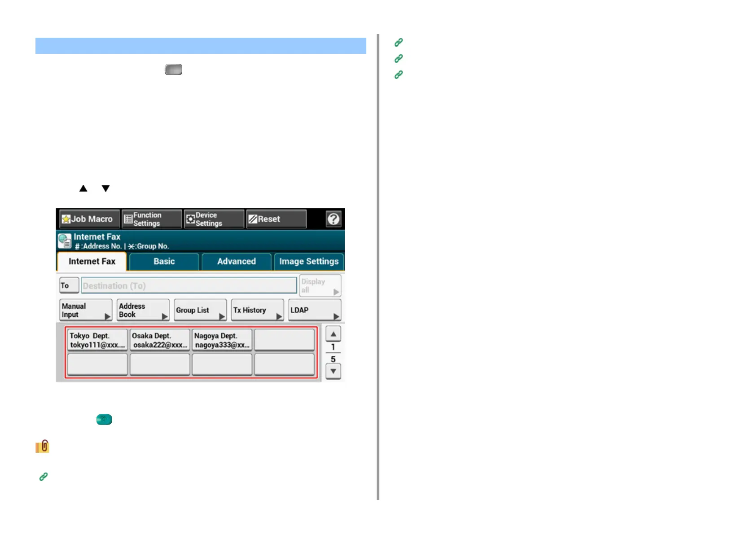
Task: Click the Reset slash icon
Action: 253,219
